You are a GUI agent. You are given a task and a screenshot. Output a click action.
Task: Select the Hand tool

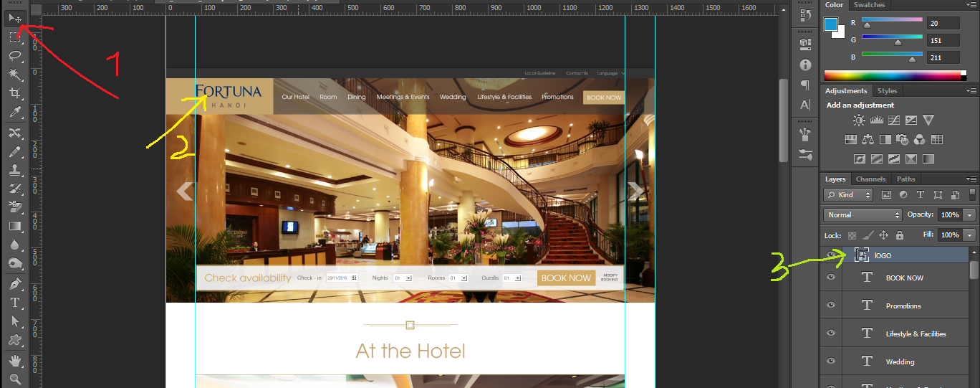(15, 360)
